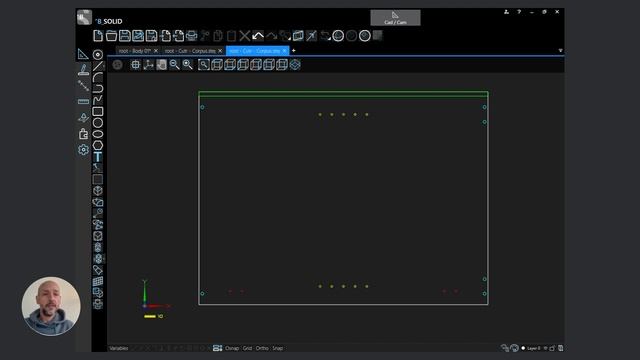Image resolution: width=640 pixels, height=360 pixels.
Task: Select the Polygon drawing tool
Action: tap(98, 145)
